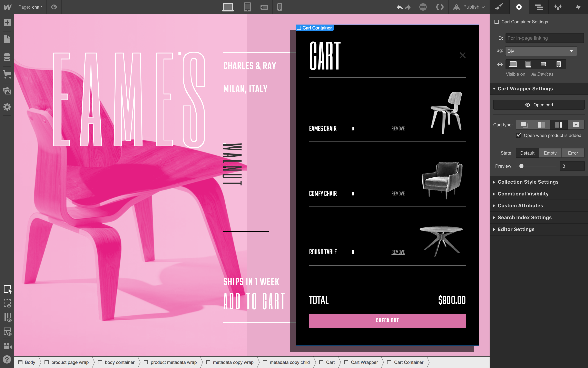Select product page wrap breadcrumb
The image size is (588, 368).
67,362
